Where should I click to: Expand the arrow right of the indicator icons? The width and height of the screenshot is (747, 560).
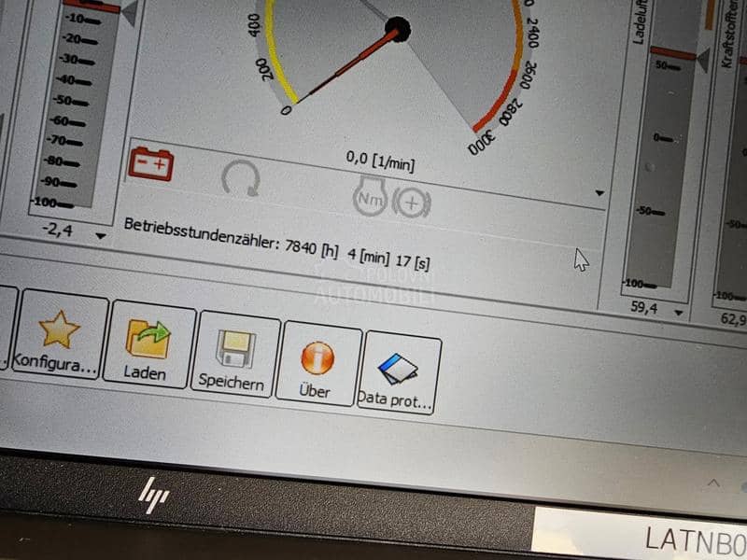pyautogui.click(x=599, y=193)
